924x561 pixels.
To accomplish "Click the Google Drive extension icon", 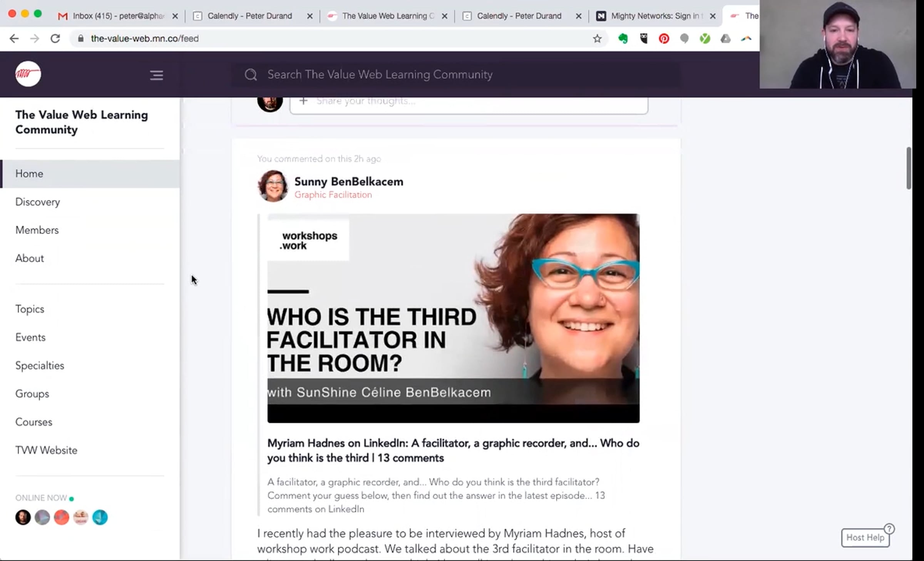I will tap(725, 39).
